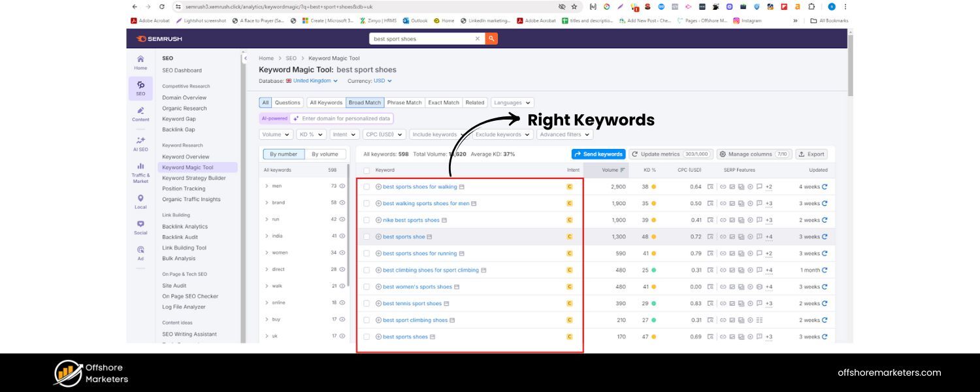Screen dimensions: 980x392
Task: Open the Volume filter dropdown
Action: (275, 134)
